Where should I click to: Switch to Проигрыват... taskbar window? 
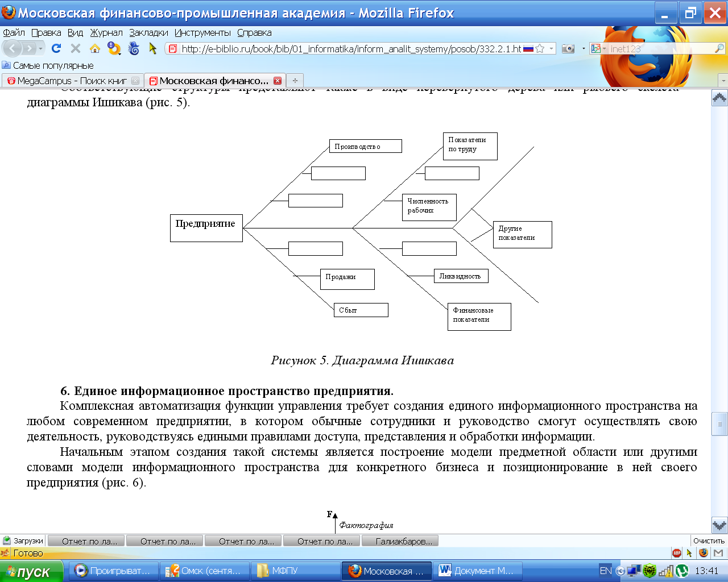(113, 571)
